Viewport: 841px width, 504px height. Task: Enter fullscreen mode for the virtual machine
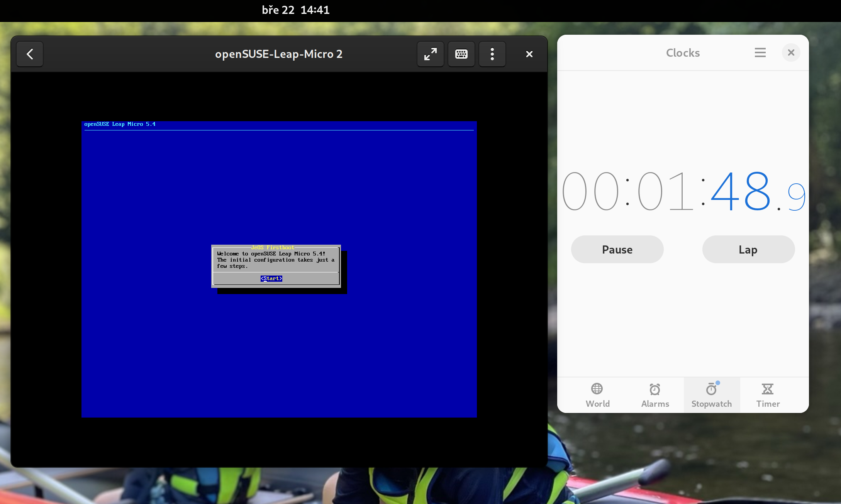[431, 54]
